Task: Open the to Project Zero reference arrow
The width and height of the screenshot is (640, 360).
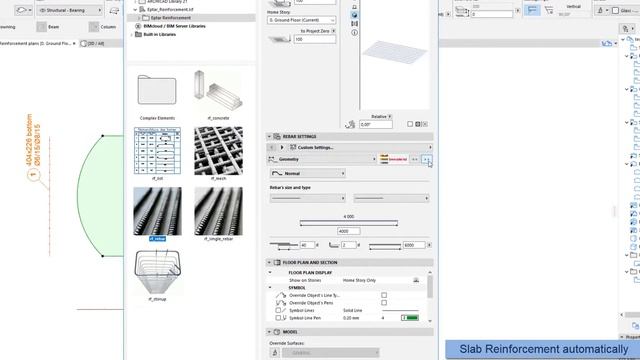Action: 333,31
